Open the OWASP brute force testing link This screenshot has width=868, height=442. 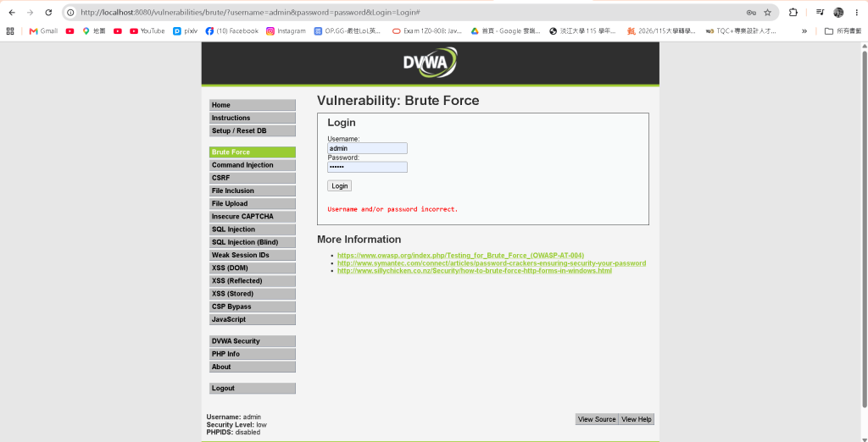pyautogui.click(x=460, y=256)
